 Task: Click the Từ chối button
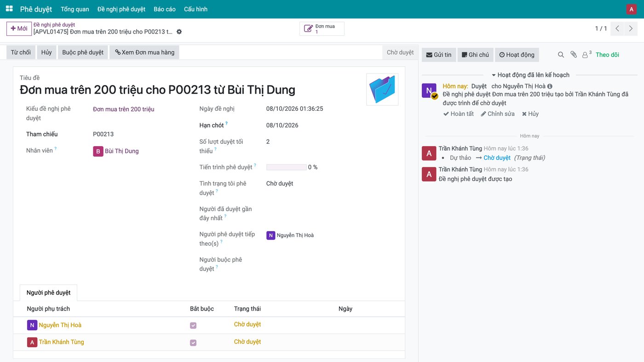click(x=21, y=52)
